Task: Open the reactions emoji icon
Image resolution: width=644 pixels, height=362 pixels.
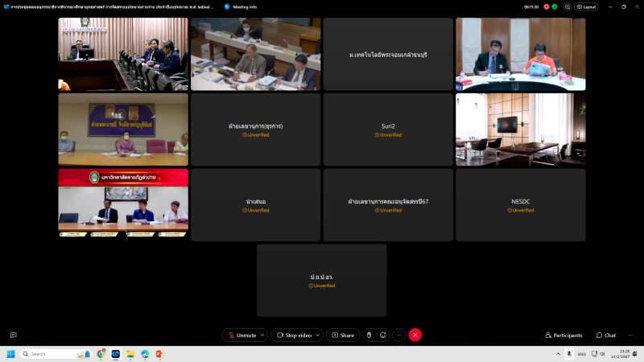Action: (x=383, y=335)
